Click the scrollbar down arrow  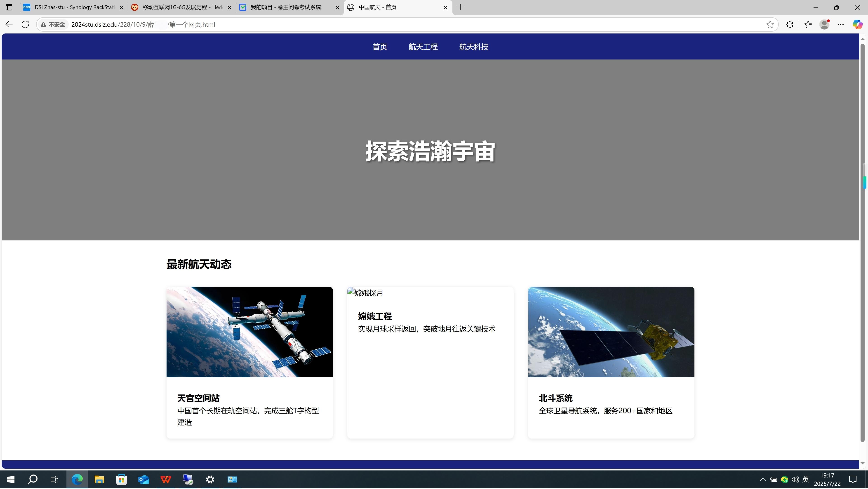[863, 464]
